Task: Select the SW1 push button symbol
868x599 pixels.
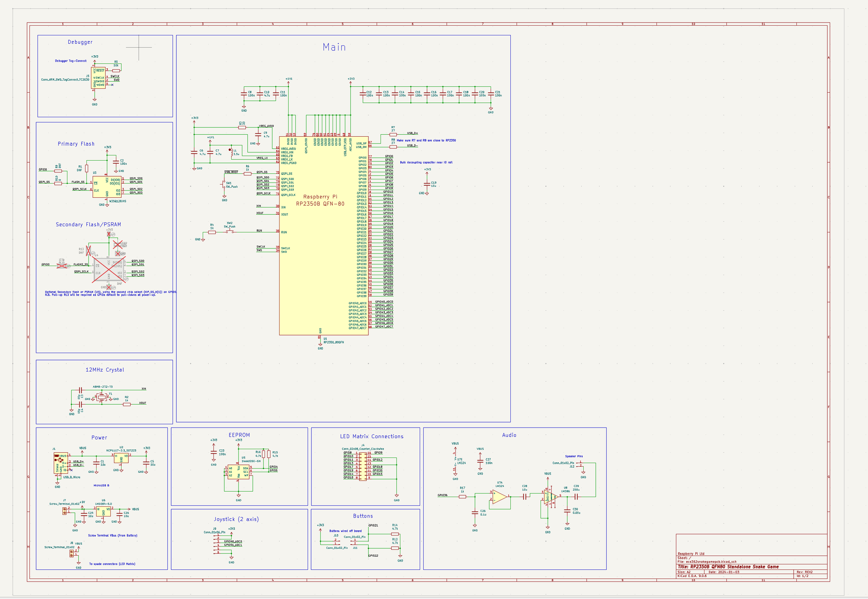Action: [x=224, y=184]
